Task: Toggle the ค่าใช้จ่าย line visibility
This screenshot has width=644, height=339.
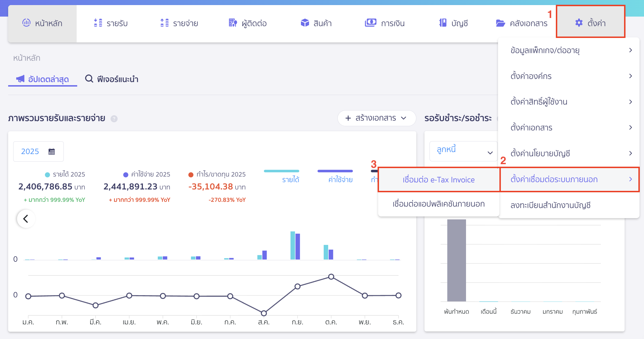Action: click(x=335, y=175)
